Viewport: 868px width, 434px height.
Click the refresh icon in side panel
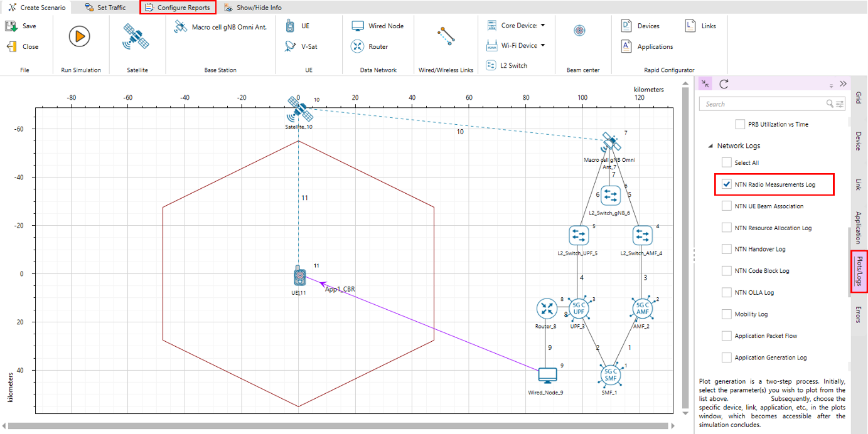(724, 84)
